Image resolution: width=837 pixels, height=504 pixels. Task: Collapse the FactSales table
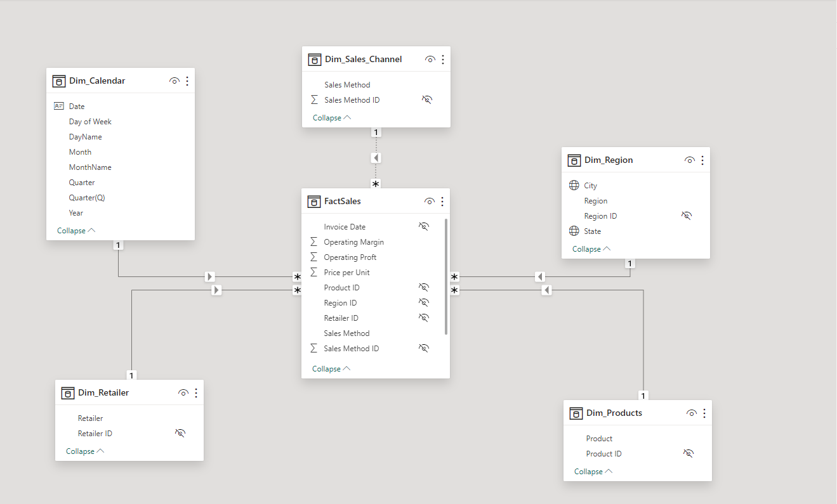pos(331,369)
